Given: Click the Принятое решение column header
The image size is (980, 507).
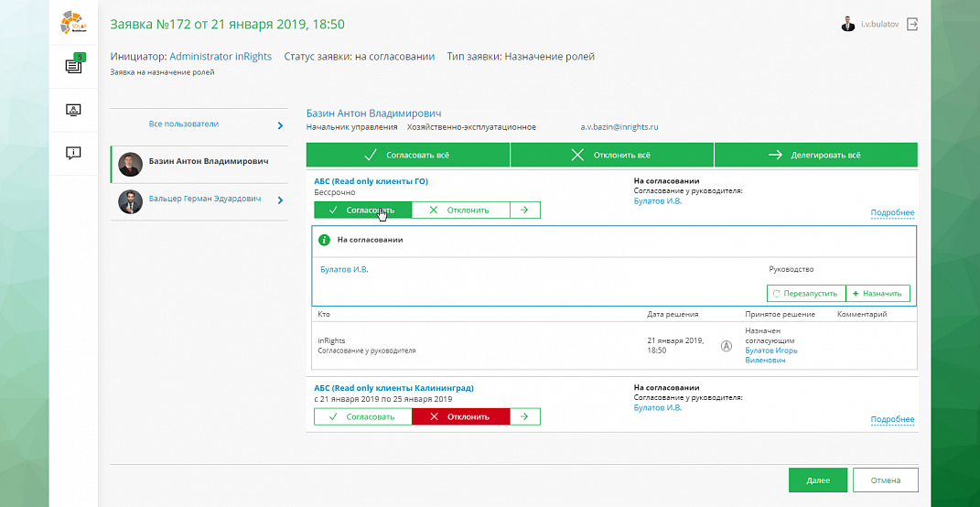Looking at the screenshot, I should pos(780,315).
